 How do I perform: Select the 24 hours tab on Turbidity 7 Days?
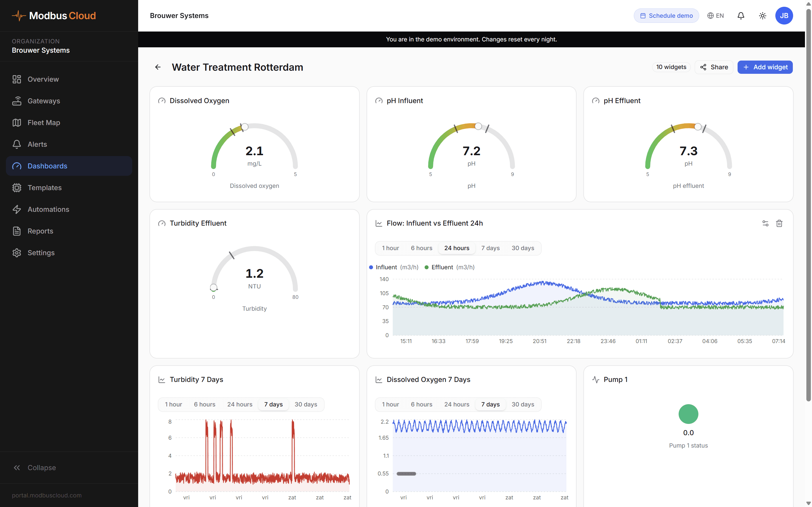[240, 404]
